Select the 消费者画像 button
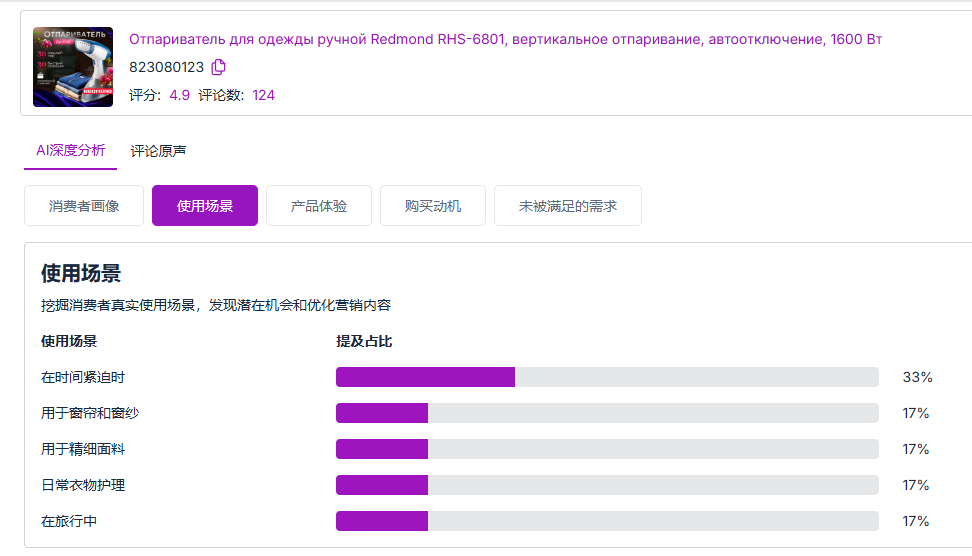972x556 pixels. coord(84,206)
